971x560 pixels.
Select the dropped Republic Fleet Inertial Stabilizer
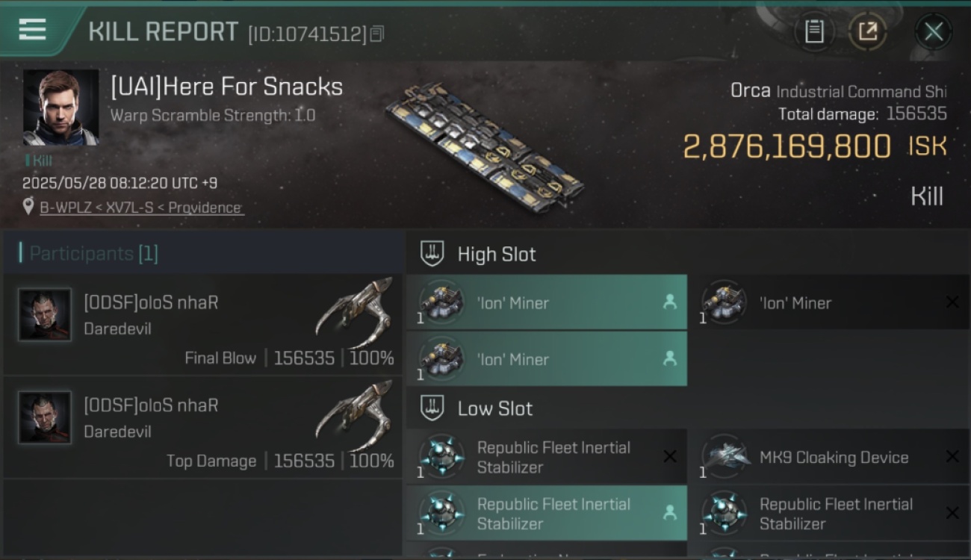pyautogui.click(x=546, y=513)
